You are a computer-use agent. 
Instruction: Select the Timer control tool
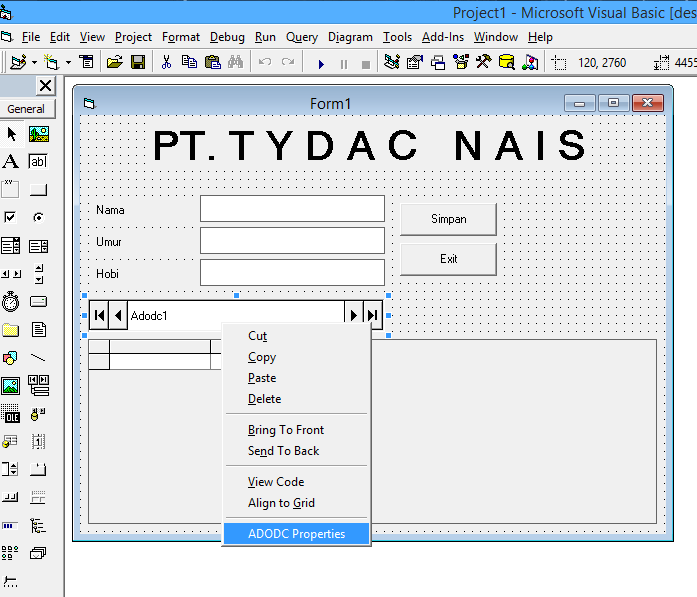click(x=11, y=302)
